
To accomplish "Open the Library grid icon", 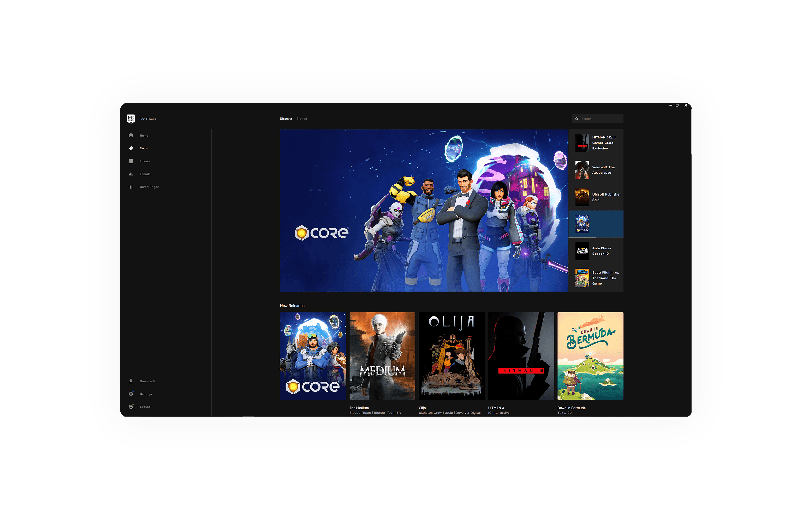I will pos(131,161).
